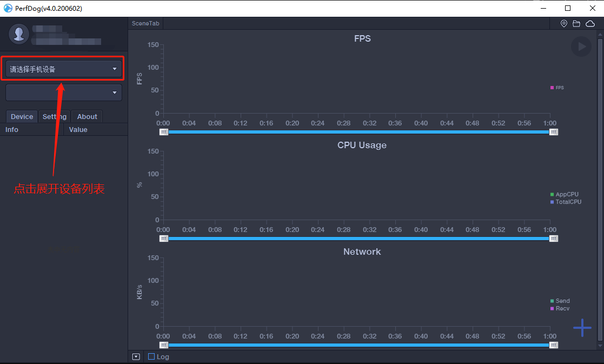Switch to the About tab

pos(87,117)
